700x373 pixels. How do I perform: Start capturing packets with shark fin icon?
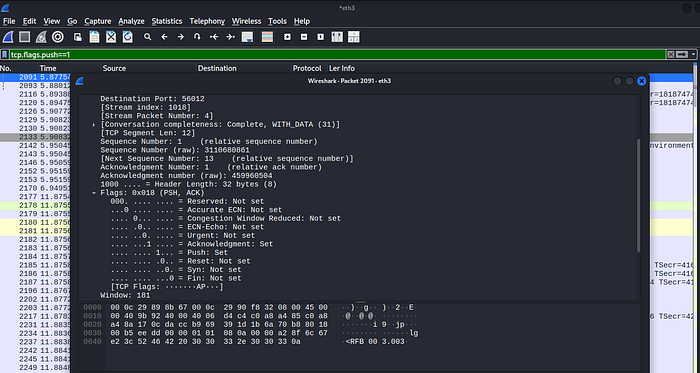tap(8, 37)
